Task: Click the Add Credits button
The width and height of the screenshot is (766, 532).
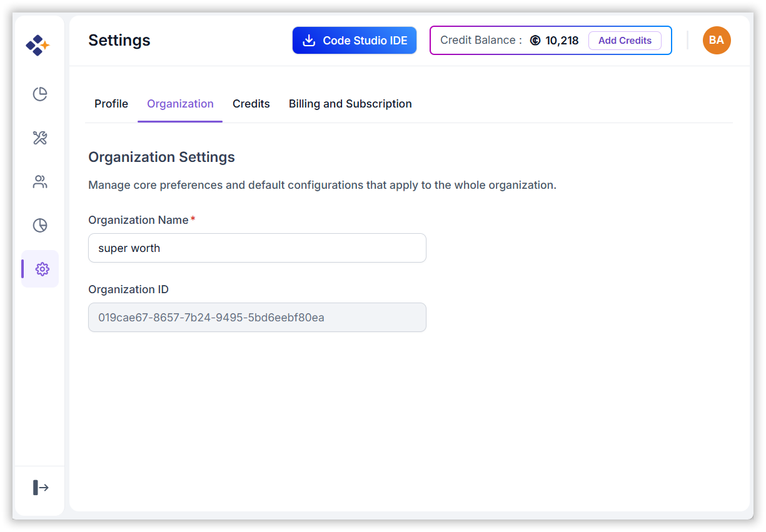Action: point(625,41)
